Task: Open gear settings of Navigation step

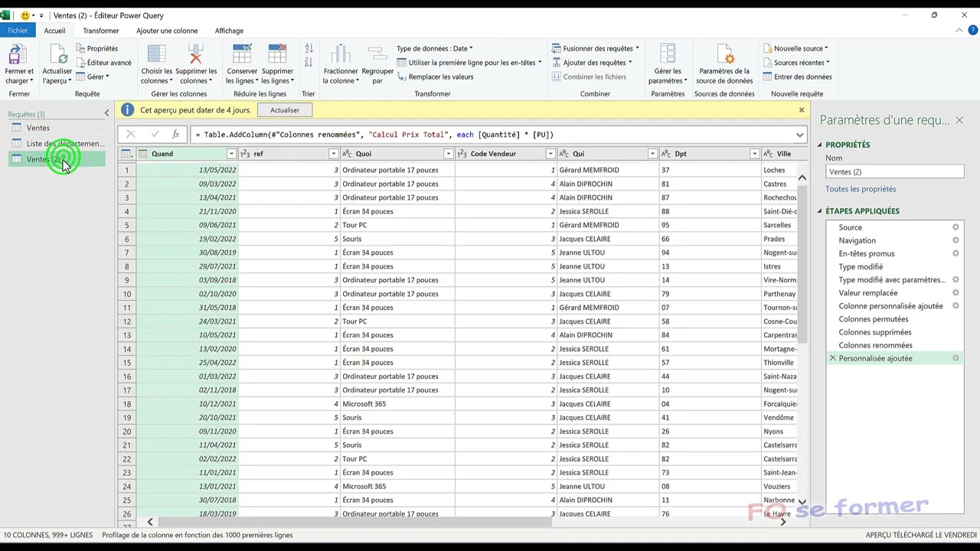Action: 955,240
